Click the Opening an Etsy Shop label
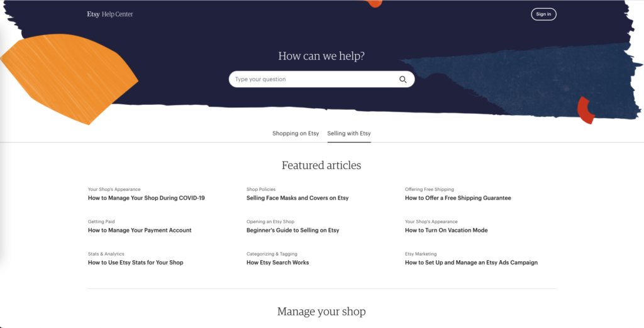This screenshot has height=328, width=644. (x=270, y=222)
